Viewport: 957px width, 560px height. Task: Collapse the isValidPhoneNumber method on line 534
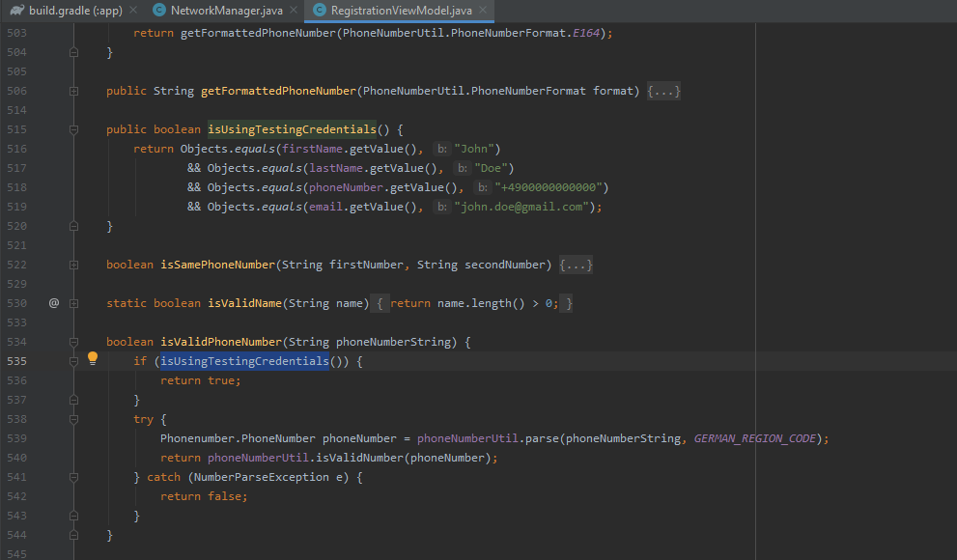click(x=73, y=342)
